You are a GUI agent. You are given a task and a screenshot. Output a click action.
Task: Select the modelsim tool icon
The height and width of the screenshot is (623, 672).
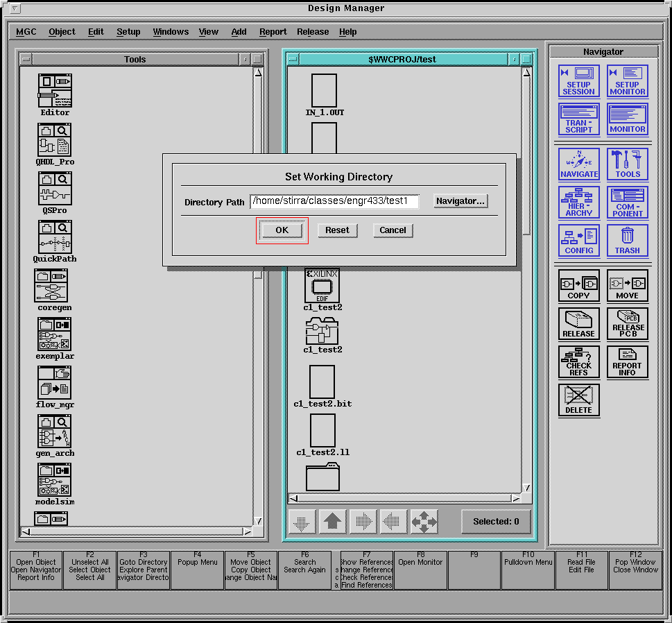click(55, 479)
